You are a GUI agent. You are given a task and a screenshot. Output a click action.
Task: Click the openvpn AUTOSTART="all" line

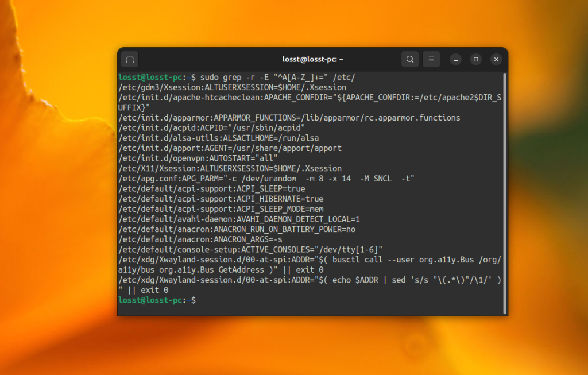point(198,158)
